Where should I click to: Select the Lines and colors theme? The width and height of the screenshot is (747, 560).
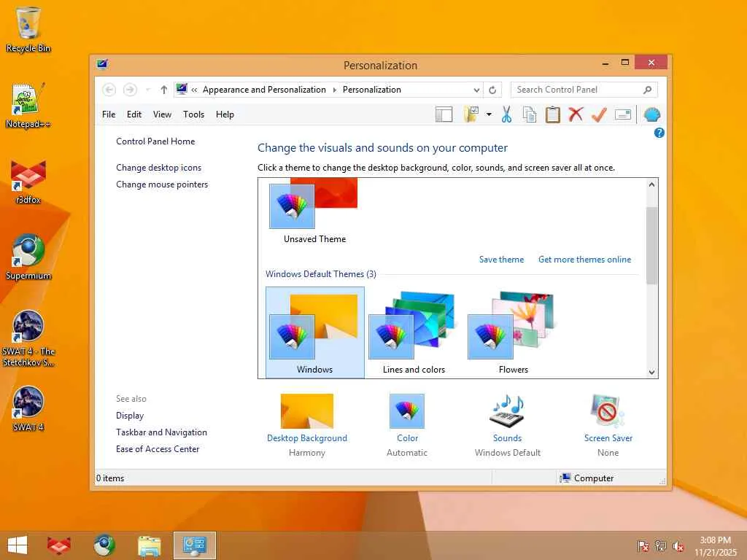tap(414, 332)
